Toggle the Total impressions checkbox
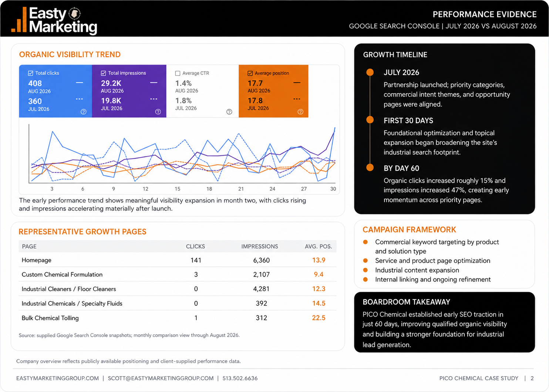549x392 pixels. point(104,73)
